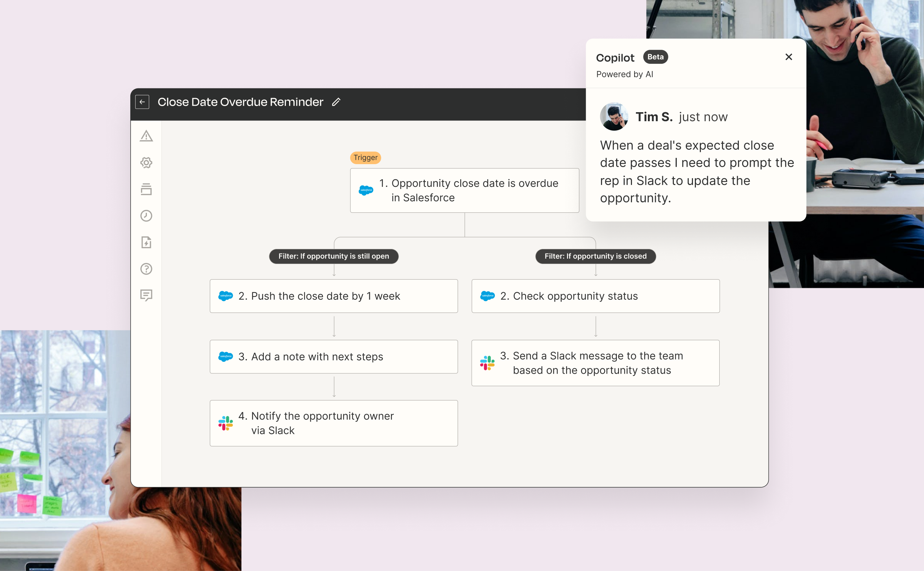
Task: Click the back arrow button
Action: coord(142,102)
